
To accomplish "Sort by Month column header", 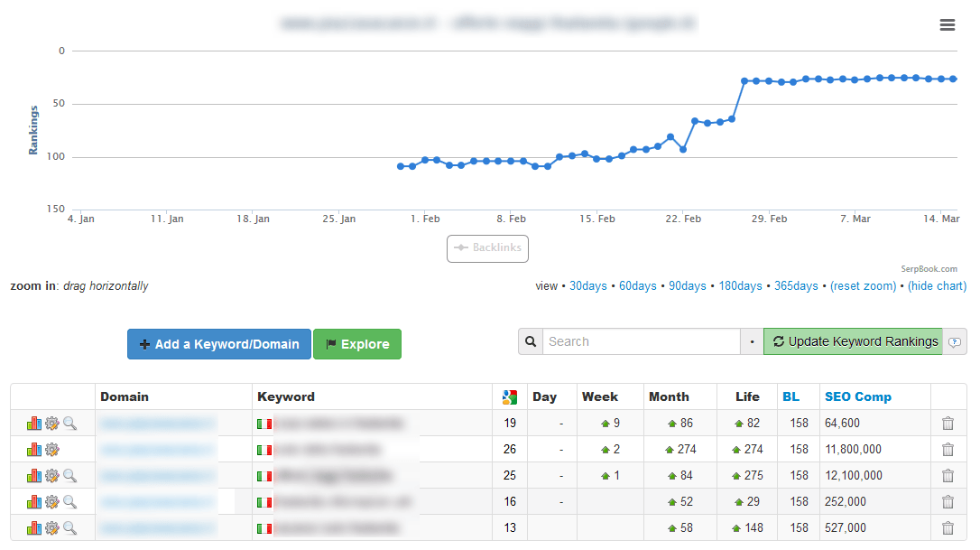I will click(669, 396).
